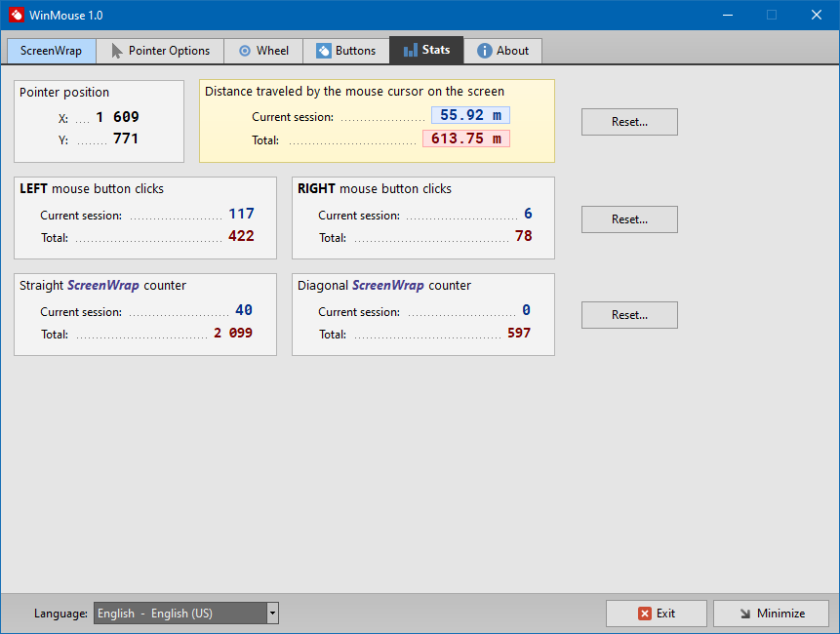Click the total distance value 613.75 m

466,139
